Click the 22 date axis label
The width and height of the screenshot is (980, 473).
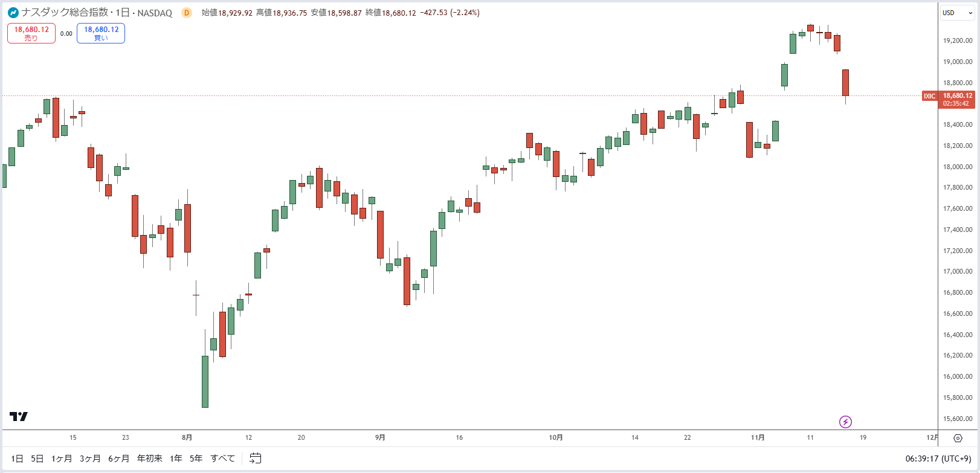[688, 437]
